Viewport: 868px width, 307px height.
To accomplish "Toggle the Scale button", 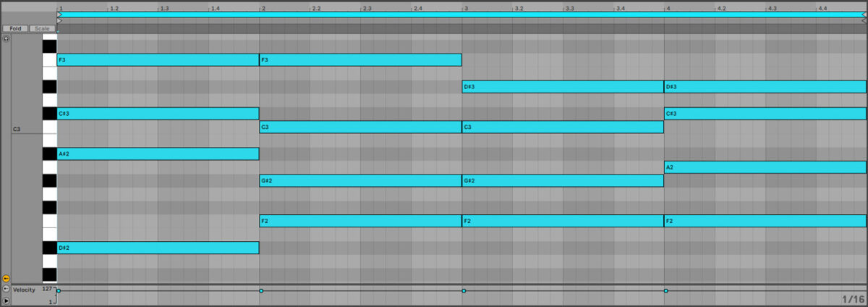I will 42,28.
